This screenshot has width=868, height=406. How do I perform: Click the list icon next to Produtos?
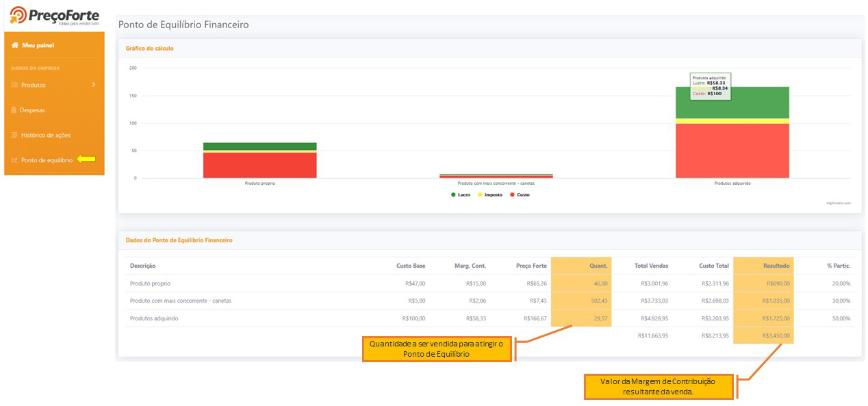(14, 85)
